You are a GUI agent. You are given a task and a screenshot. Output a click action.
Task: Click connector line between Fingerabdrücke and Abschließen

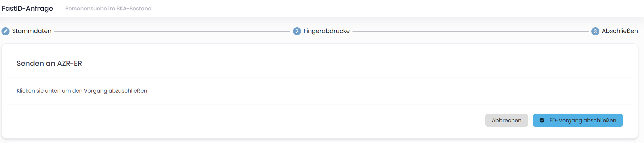click(x=470, y=31)
